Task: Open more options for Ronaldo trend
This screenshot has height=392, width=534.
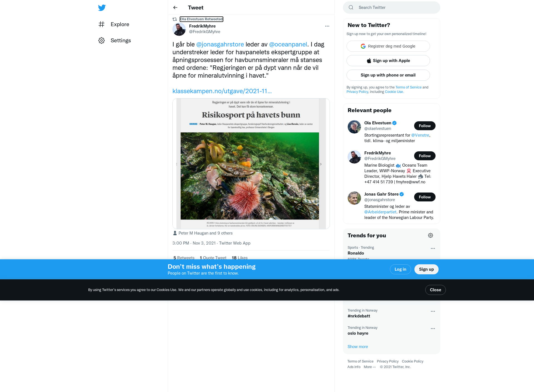Action: point(433,248)
